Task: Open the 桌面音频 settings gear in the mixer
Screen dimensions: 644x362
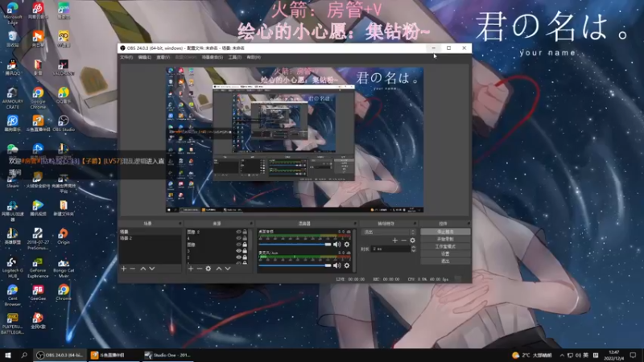Action: (x=347, y=245)
